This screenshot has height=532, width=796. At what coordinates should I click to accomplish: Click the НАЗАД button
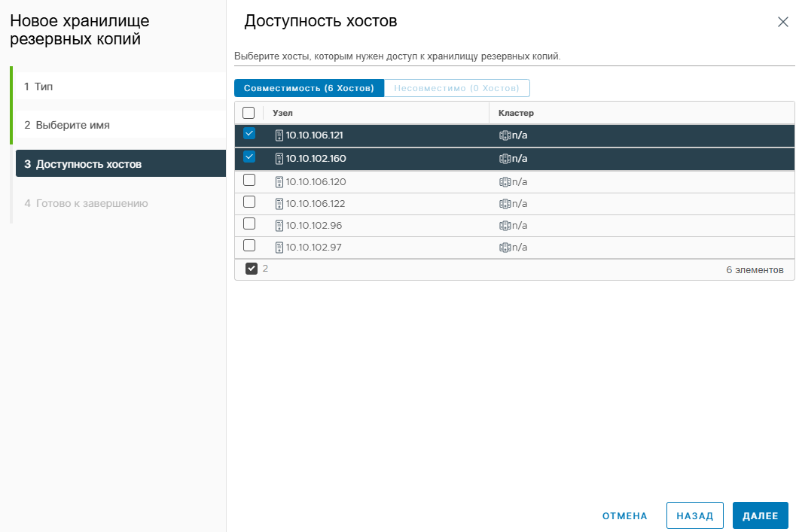[x=695, y=515]
